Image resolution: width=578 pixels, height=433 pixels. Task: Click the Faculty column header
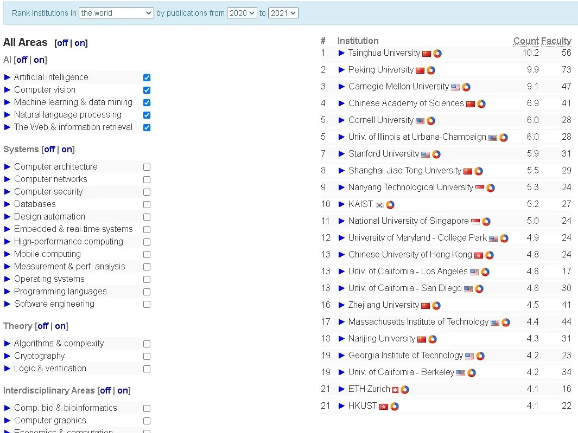[x=557, y=41]
